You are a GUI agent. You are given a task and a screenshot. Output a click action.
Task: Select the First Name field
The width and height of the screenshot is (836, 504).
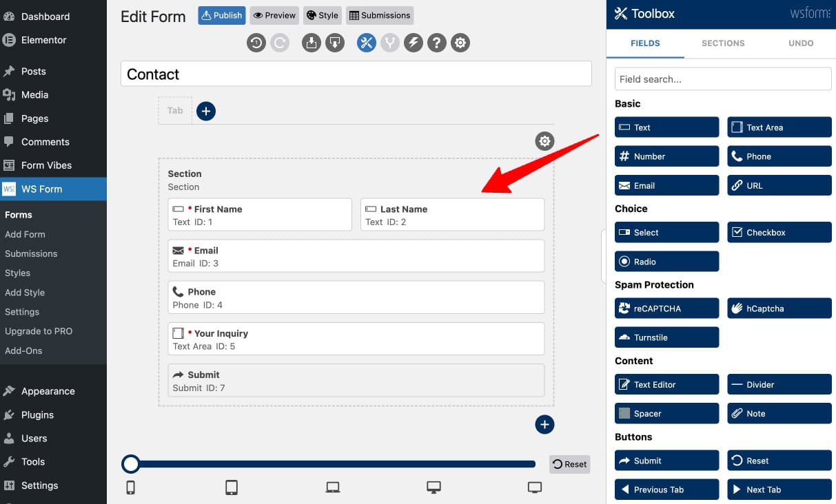click(260, 215)
